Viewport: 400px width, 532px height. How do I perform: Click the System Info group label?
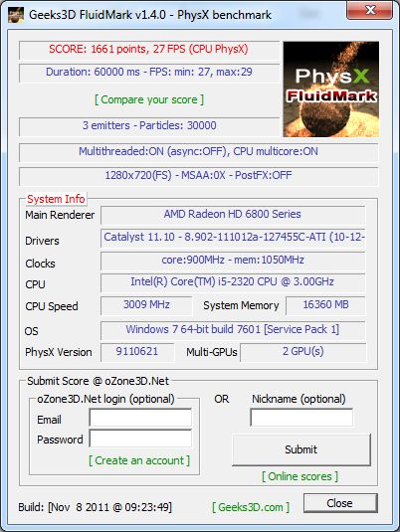click(56, 199)
